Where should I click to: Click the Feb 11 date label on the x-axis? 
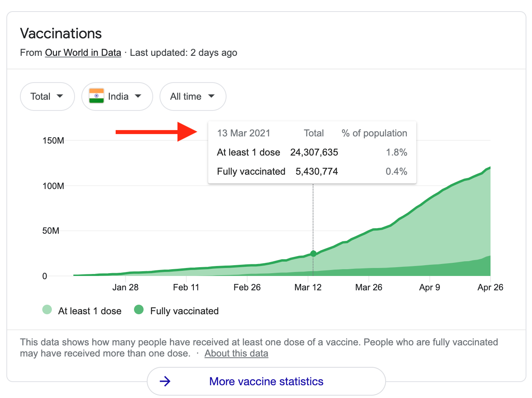pyautogui.click(x=186, y=287)
